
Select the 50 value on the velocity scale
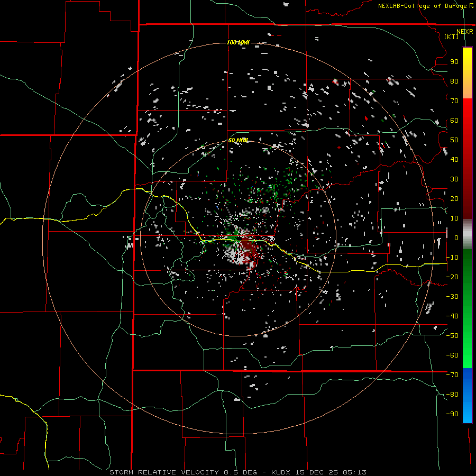click(454, 140)
